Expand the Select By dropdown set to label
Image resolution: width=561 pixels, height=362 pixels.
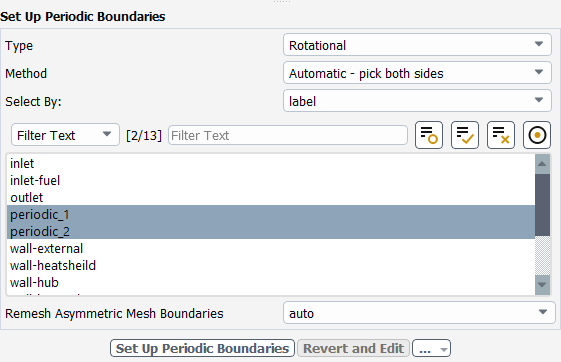tap(417, 101)
